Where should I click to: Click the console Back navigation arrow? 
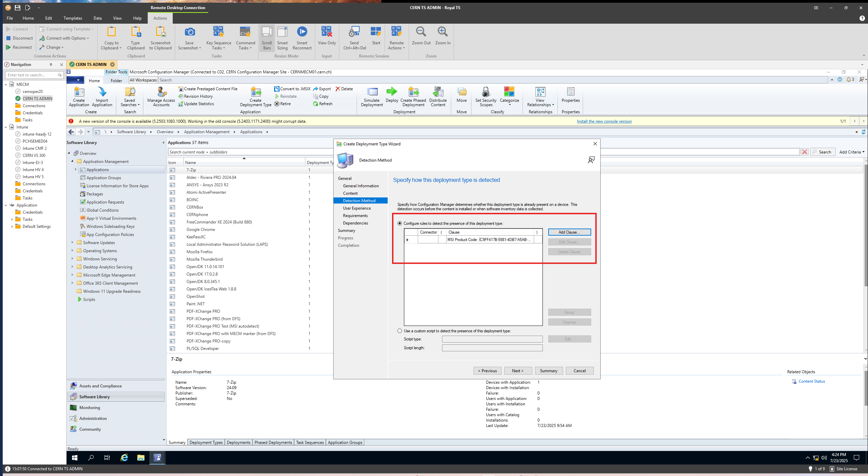click(71, 132)
